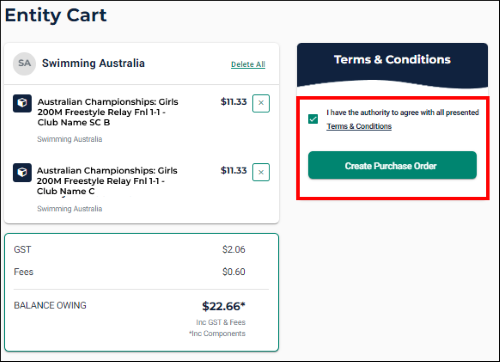Click second relay item title text

point(107,181)
